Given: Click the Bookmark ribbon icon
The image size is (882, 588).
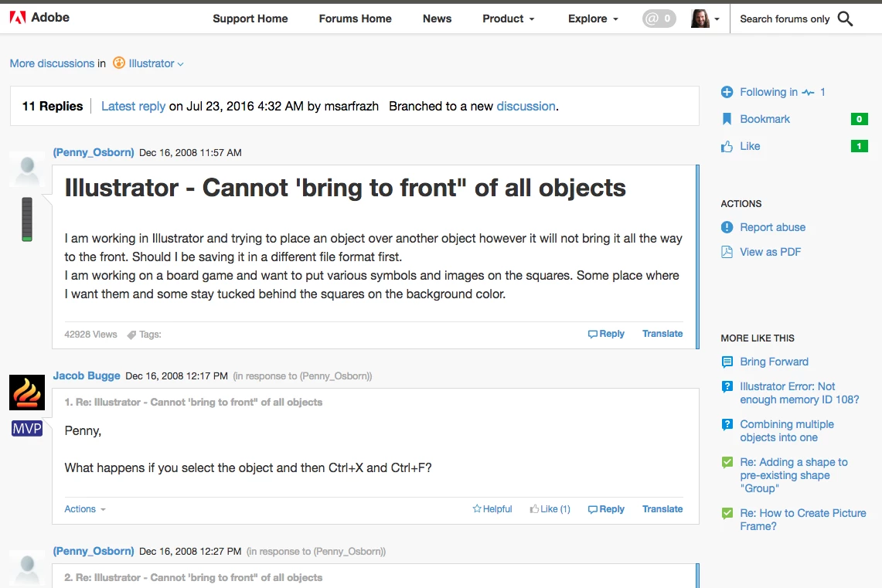Looking at the screenshot, I should [727, 119].
